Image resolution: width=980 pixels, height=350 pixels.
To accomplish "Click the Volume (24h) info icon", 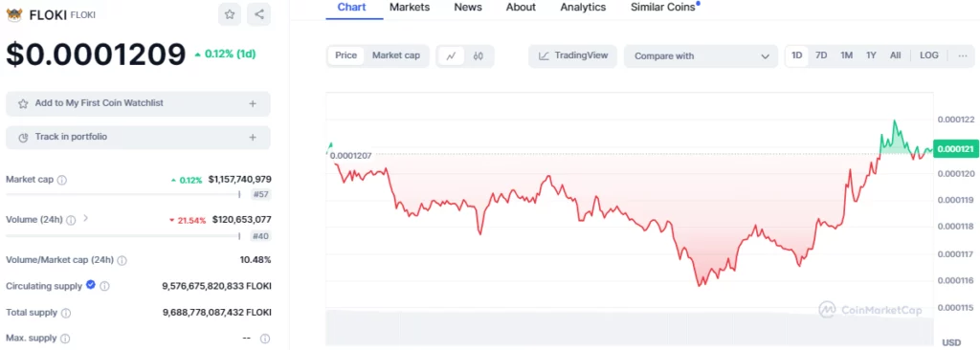I will 71,220.
